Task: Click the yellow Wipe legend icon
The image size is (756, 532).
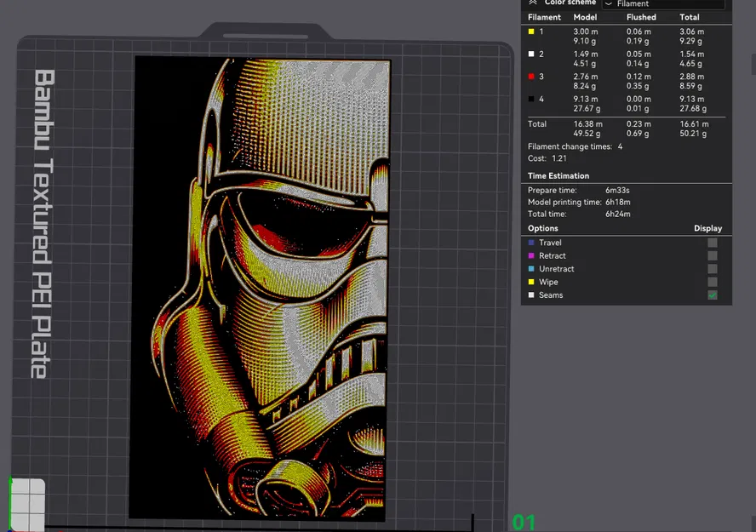Action: tap(532, 282)
